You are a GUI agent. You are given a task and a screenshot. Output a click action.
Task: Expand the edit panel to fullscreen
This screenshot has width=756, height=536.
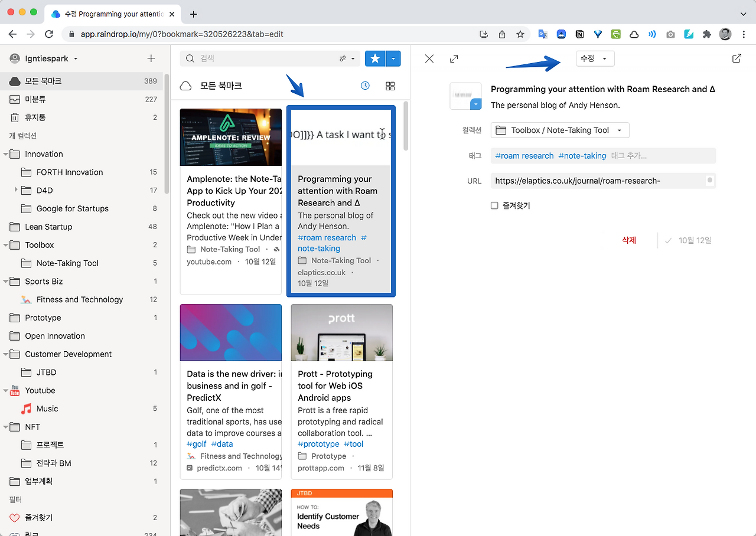tap(454, 58)
